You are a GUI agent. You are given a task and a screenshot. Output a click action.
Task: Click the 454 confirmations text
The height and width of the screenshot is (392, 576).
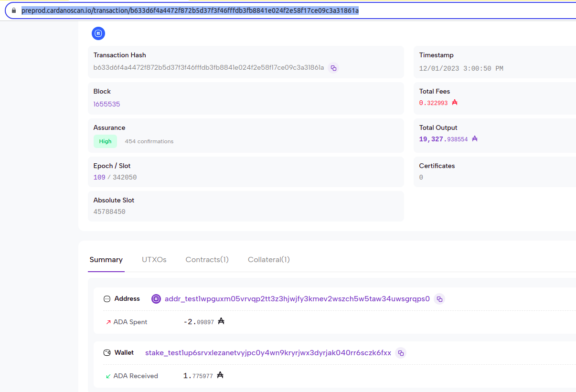(149, 141)
